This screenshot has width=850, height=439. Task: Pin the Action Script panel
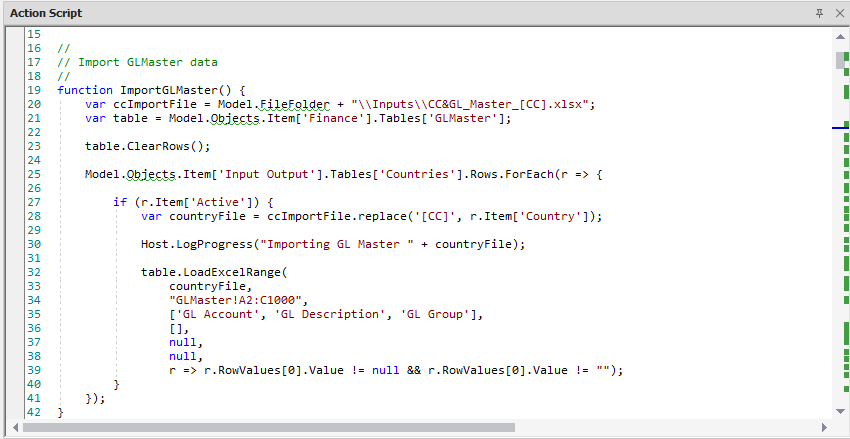(819, 13)
